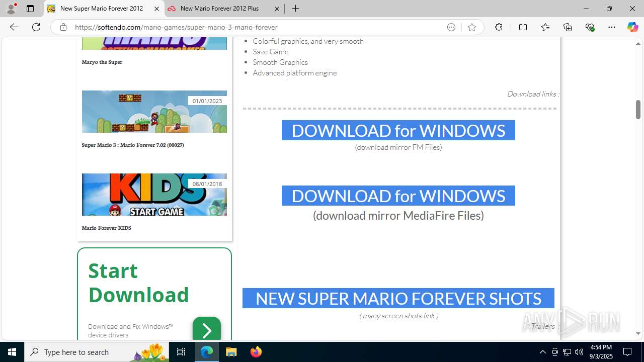Open Mario Forever KIDS title link
This screenshot has width=644, height=362.
click(x=107, y=228)
